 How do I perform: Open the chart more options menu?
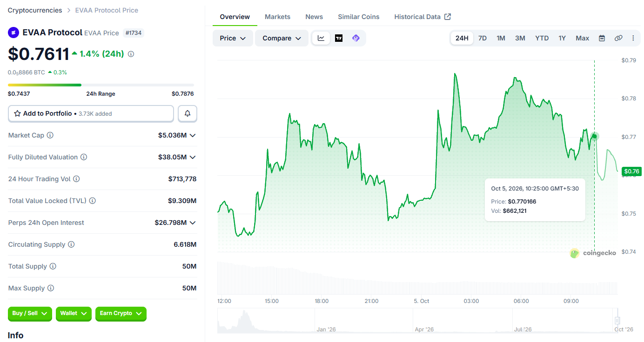[633, 38]
